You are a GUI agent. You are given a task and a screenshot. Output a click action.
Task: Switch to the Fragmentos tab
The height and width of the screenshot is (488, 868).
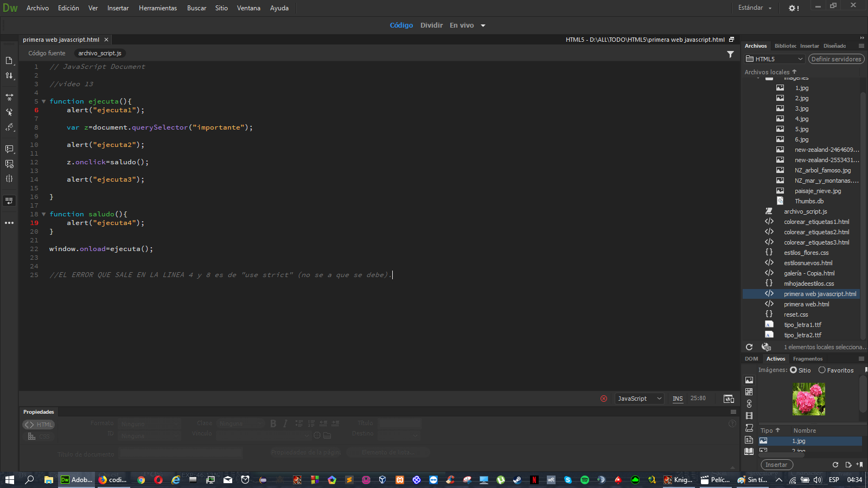pos(808,359)
